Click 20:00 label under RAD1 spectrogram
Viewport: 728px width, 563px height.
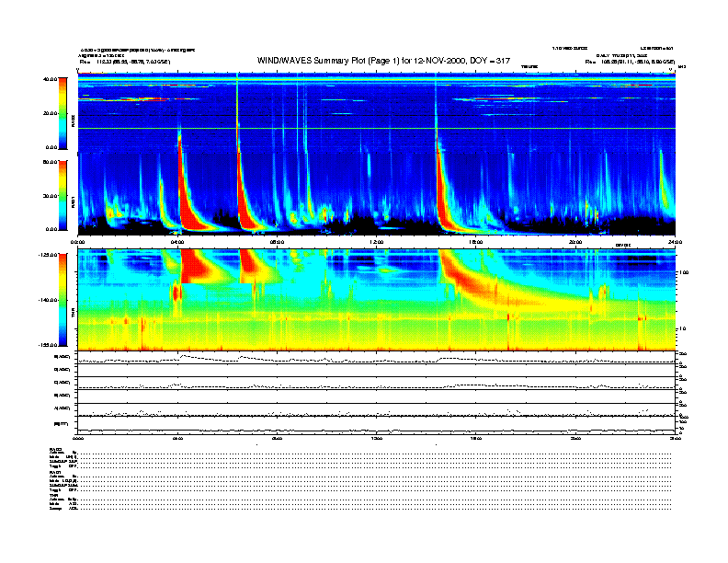pos(575,242)
